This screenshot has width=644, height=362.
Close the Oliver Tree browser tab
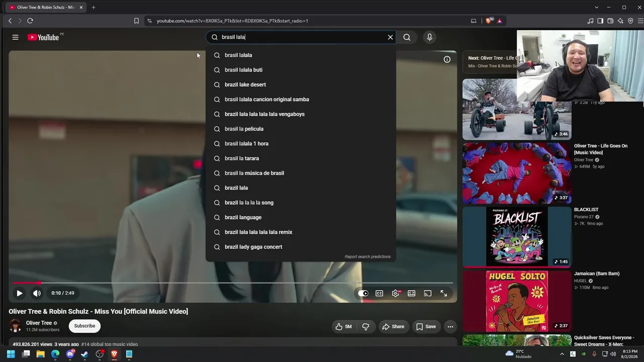coord(81,7)
